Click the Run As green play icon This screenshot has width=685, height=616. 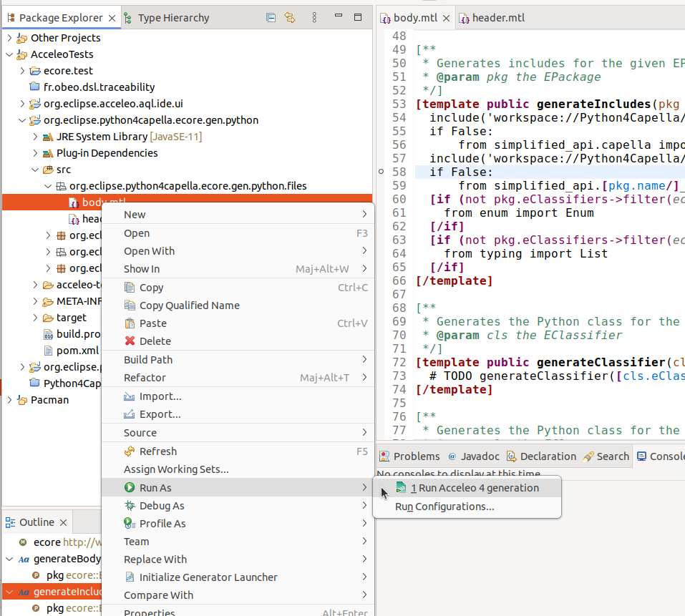130,488
